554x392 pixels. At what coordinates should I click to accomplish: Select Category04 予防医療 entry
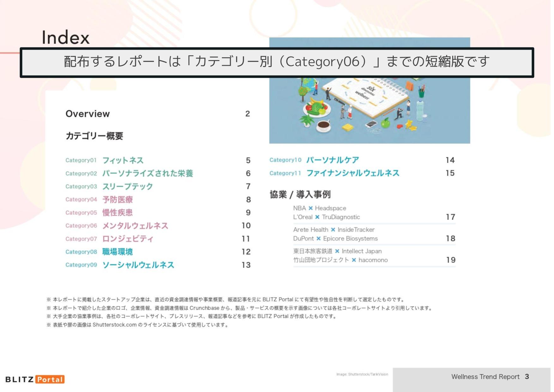click(x=117, y=199)
